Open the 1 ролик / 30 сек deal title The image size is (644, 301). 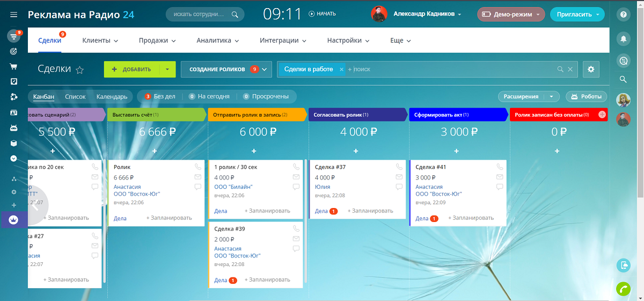[x=236, y=167]
